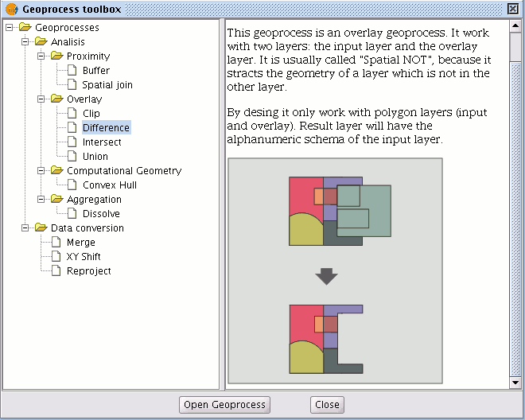Select the Merge geoprocess
This screenshot has width=525, height=420.
(80, 242)
